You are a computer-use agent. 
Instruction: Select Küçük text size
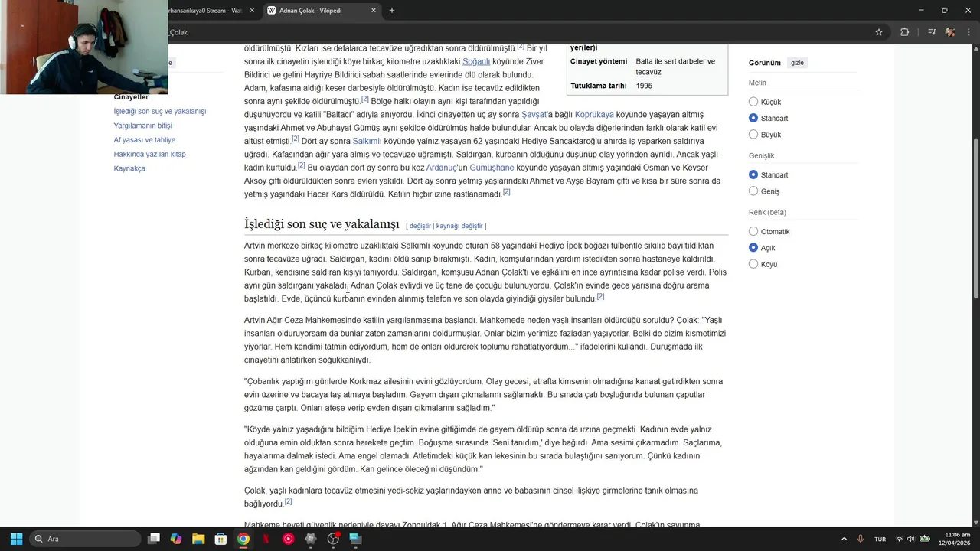pyautogui.click(x=753, y=102)
